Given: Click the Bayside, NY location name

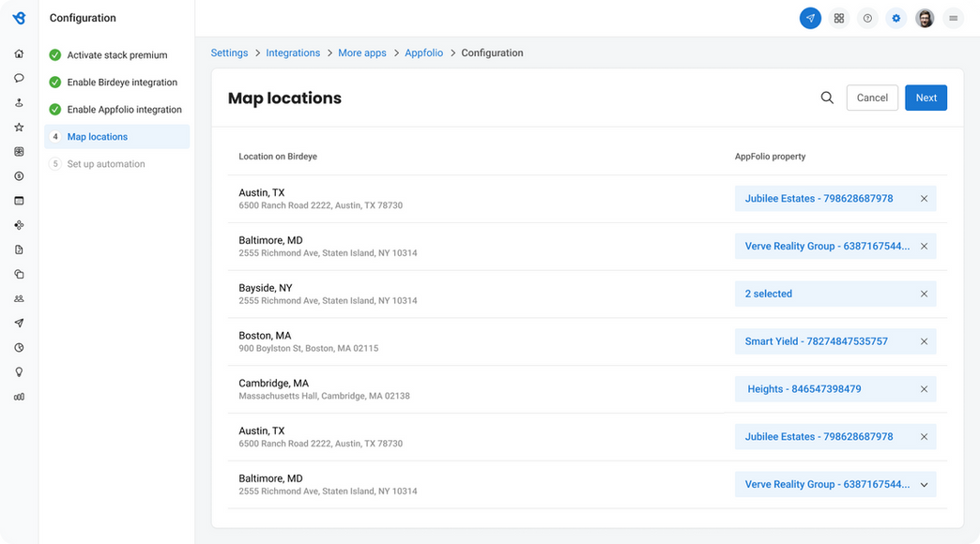Looking at the screenshot, I should pyautogui.click(x=266, y=288).
